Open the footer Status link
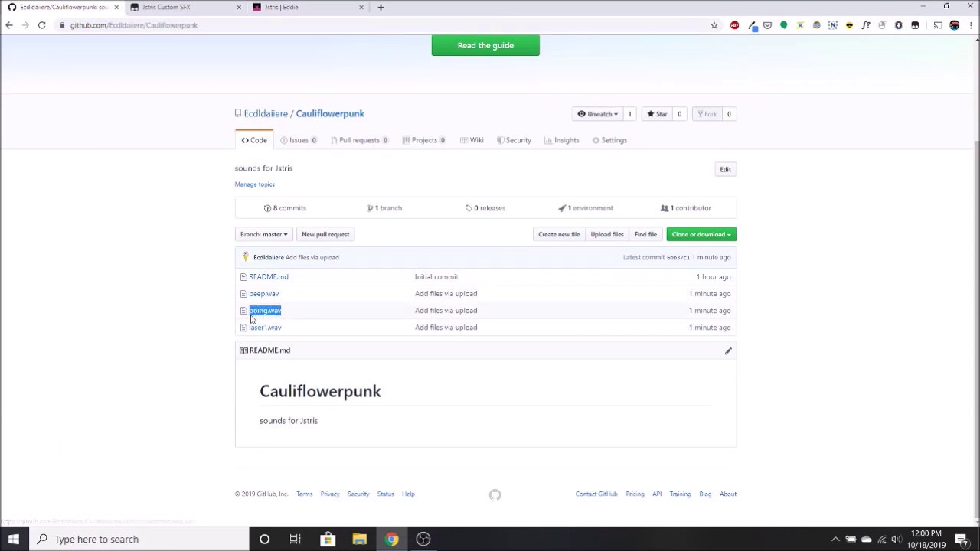This screenshot has width=980, height=551. pyautogui.click(x=385, y=494)
